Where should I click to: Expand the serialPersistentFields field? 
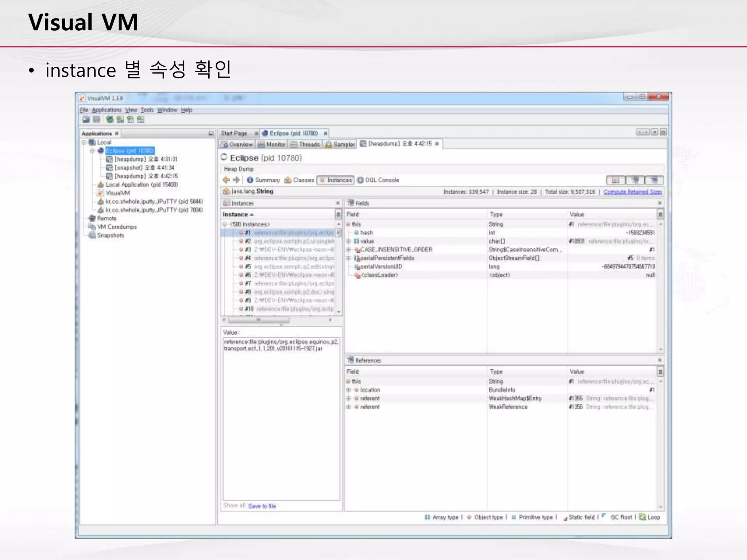(348, 258)
